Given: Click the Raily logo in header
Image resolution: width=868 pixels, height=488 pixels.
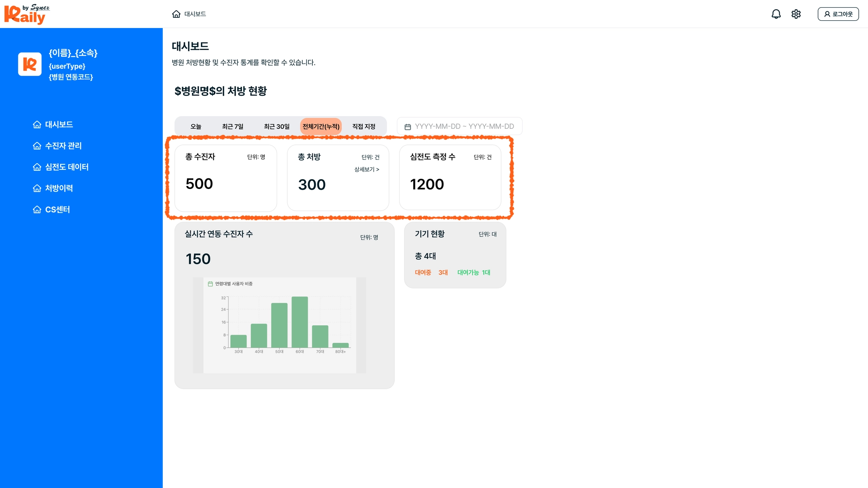Looking at the screenshot, I should 26,14.
